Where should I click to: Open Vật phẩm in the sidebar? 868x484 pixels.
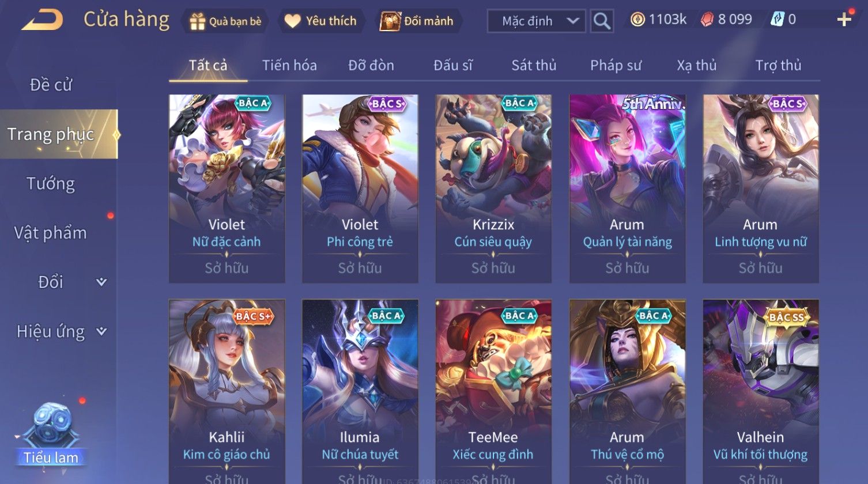tap(51, 233)
